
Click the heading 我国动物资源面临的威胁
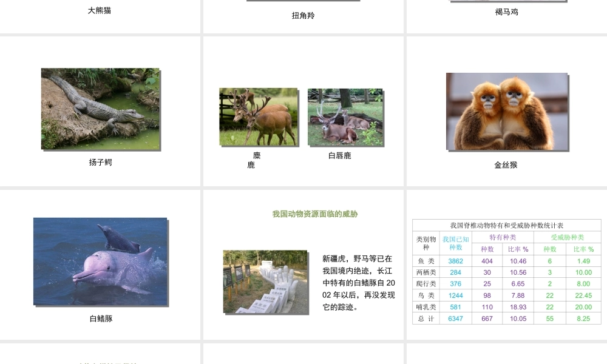(x=315, y=214)
